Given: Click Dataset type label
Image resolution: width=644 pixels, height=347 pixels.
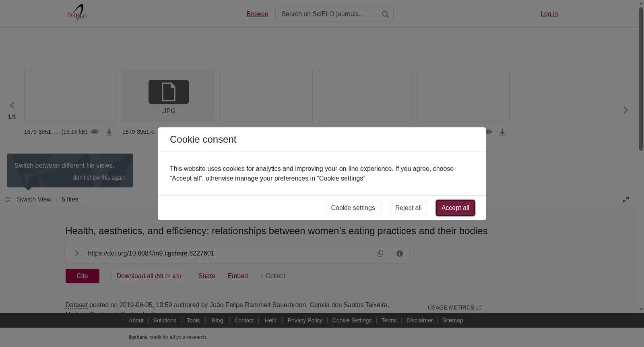Looking at the screenshot, I should (x=76, y=305).
